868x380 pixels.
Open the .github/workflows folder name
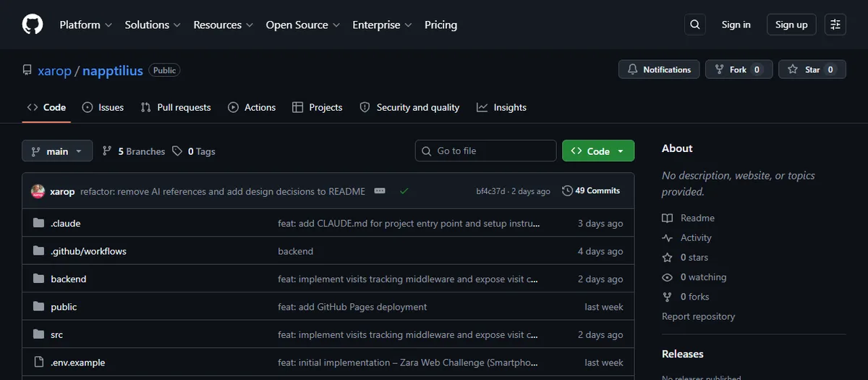pos(88,251)
